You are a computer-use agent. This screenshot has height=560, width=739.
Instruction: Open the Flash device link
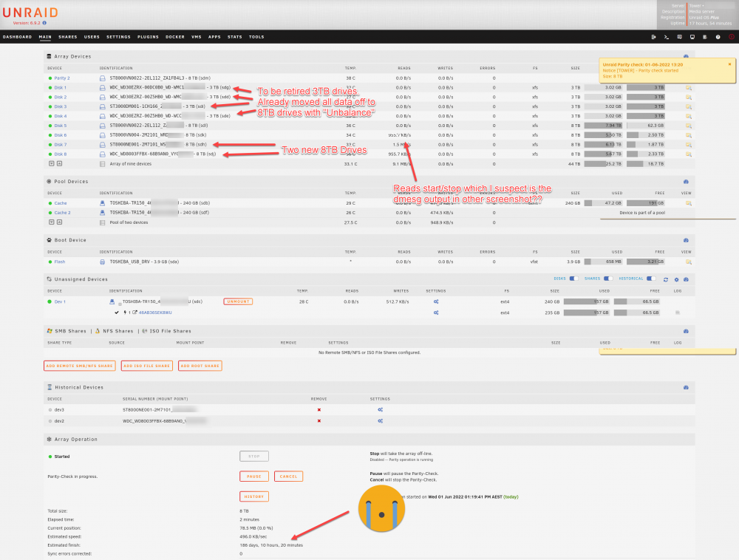point(59,262)
